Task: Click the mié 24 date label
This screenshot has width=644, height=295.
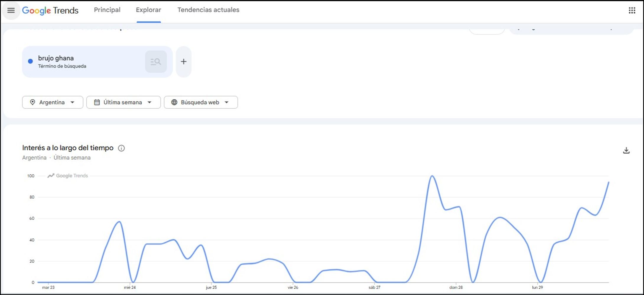Action: (x=130, y=287)
